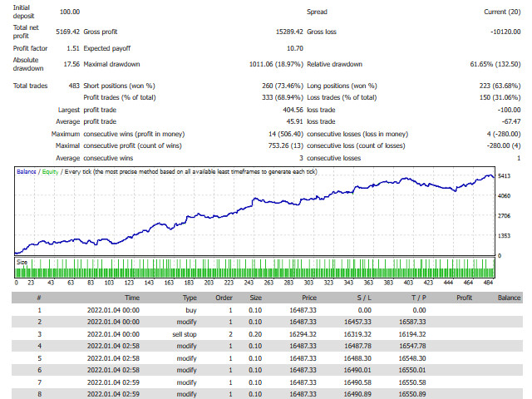Select the Initial deposit value 100.00

click(x=71, y=12)
